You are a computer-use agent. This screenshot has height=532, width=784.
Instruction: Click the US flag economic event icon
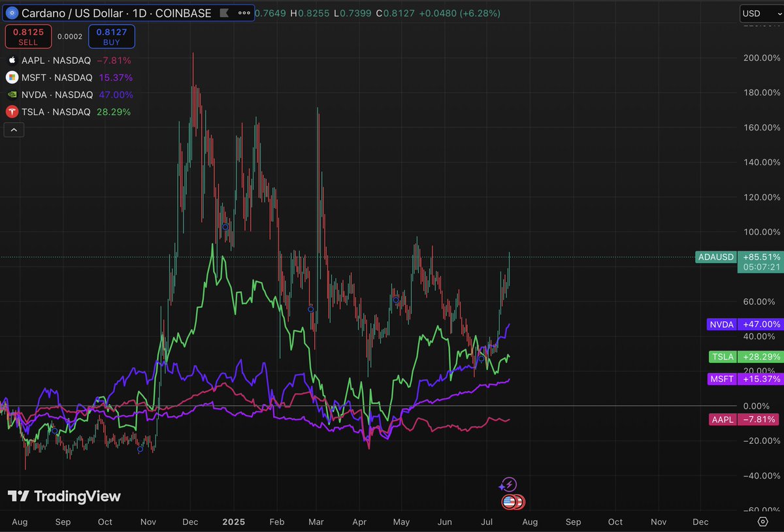click(x=509, y=502)
